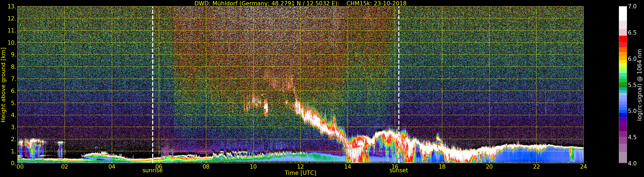This screenshot has width=644, height=177.
Task: Click the '11.' height axis tick label
Action: click(x=12, y=31)
